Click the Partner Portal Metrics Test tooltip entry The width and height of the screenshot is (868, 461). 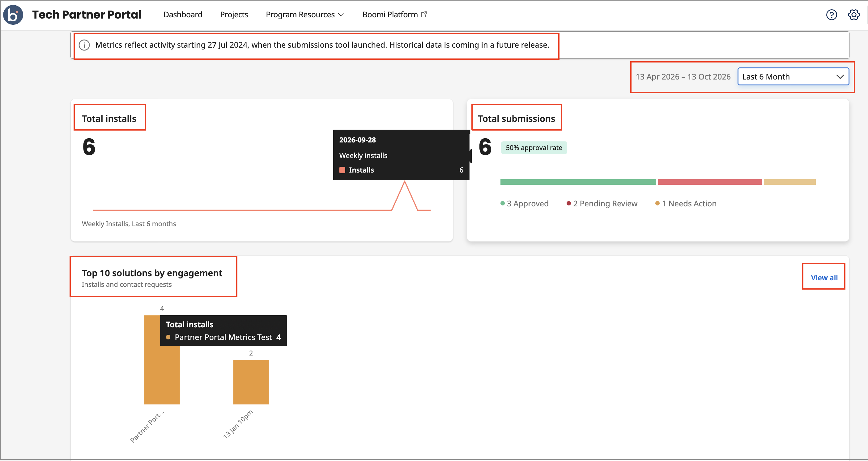tap(224, 338)
